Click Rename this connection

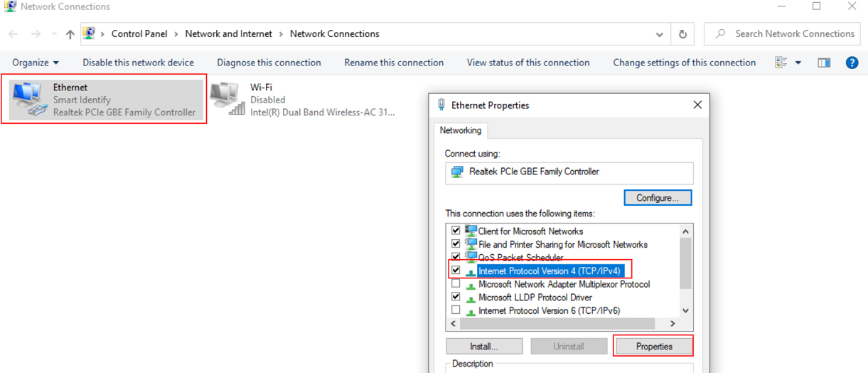(394, 63)
